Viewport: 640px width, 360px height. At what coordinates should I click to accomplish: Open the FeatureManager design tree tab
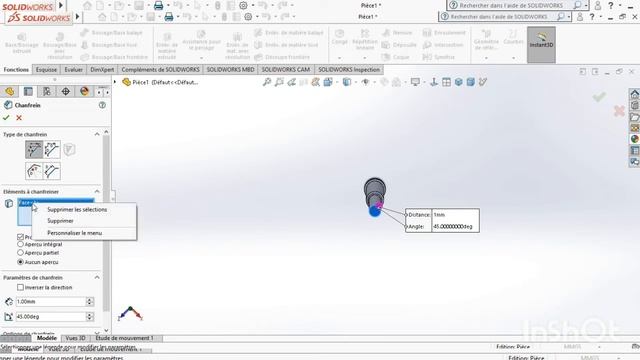tap(9, 91)
